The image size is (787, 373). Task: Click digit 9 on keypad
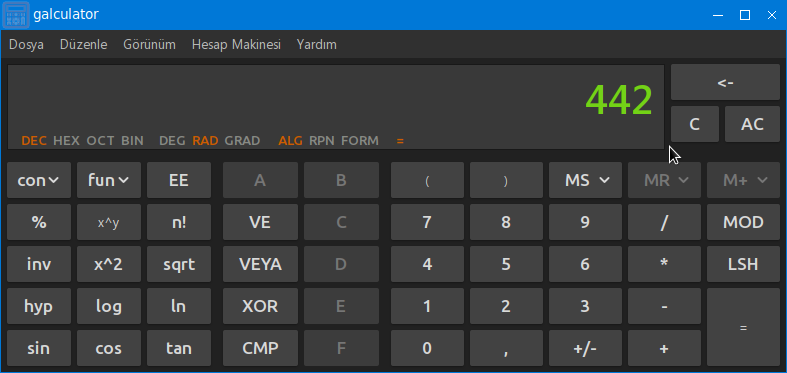[585, 222]
